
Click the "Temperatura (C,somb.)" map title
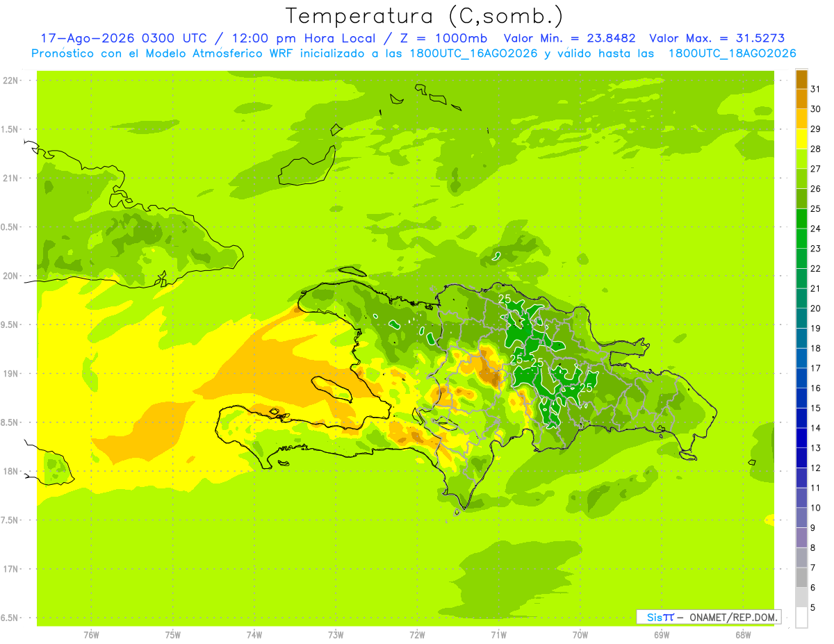[424, 16]
